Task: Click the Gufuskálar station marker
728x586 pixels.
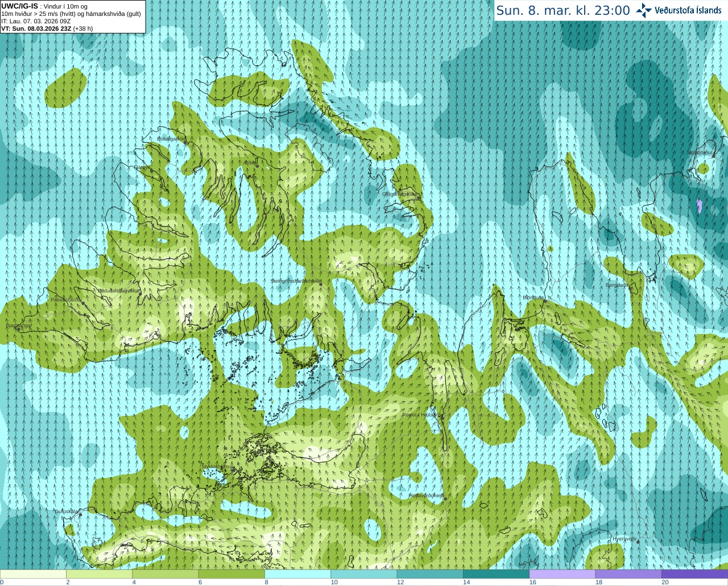Action: click(80, 515)
